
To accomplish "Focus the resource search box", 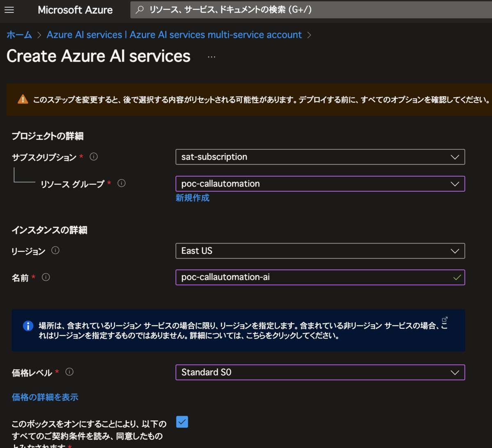I will 312,9.
